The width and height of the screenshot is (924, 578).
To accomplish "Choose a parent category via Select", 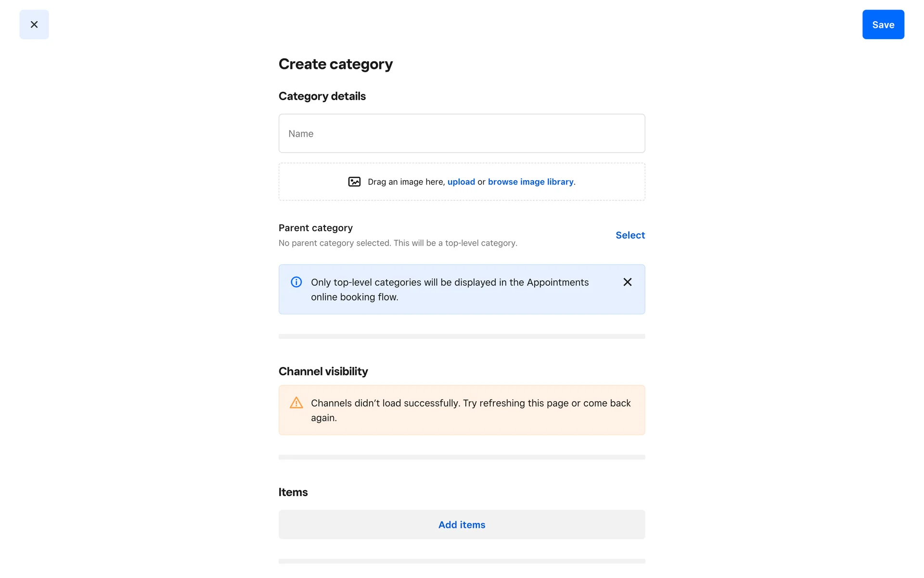I will click(630, 235).
